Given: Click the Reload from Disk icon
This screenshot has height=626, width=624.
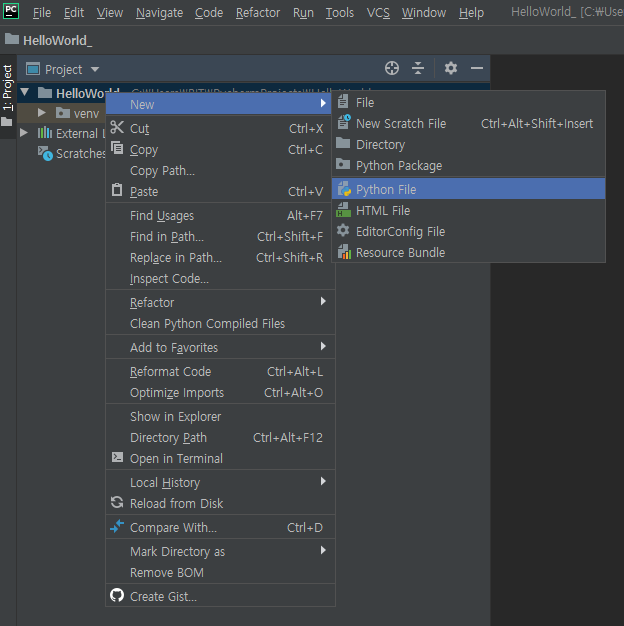Looking at the screenshot, I should pos(117,502).
